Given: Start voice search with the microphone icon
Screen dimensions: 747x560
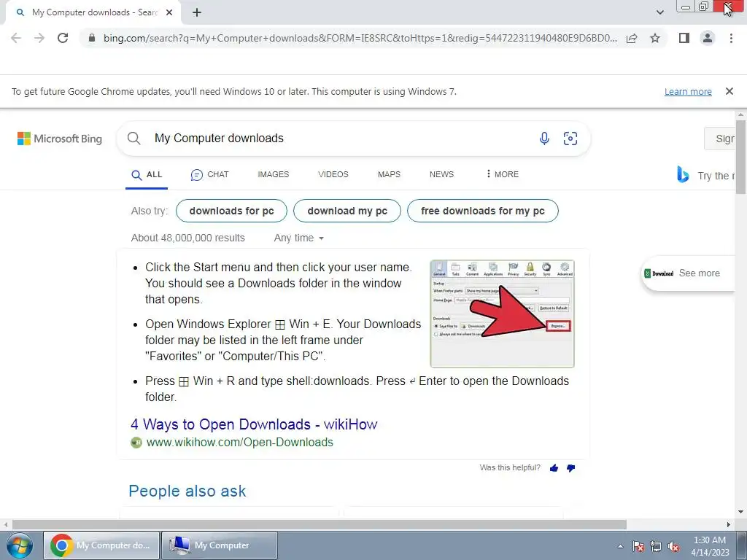Looking at the screenshot, I should [x=544, y=139].
